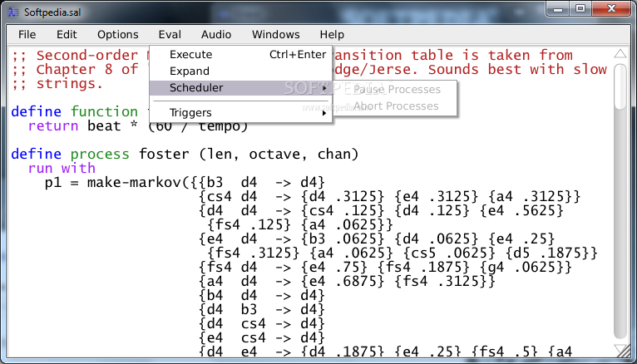Choose Execute from the Eval menu
The image size is (637, 364).
[x=241, y=54]
